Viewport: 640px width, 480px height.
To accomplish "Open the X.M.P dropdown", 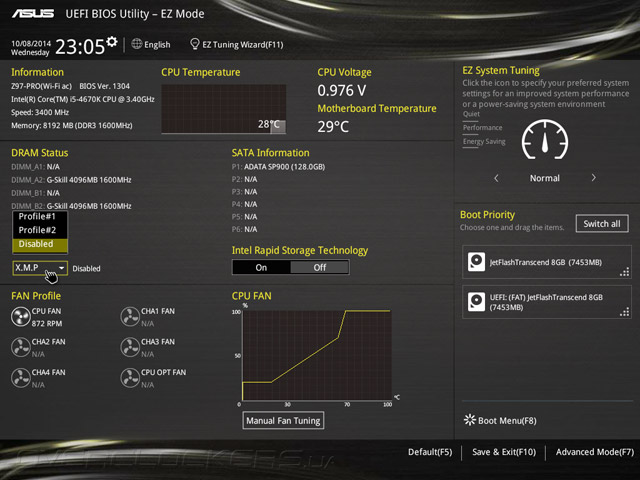I will [40, 268].
